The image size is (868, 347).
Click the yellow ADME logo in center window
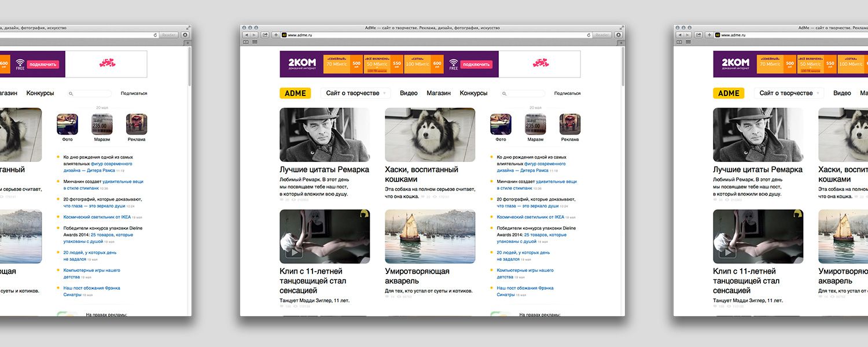coord(295,93)
